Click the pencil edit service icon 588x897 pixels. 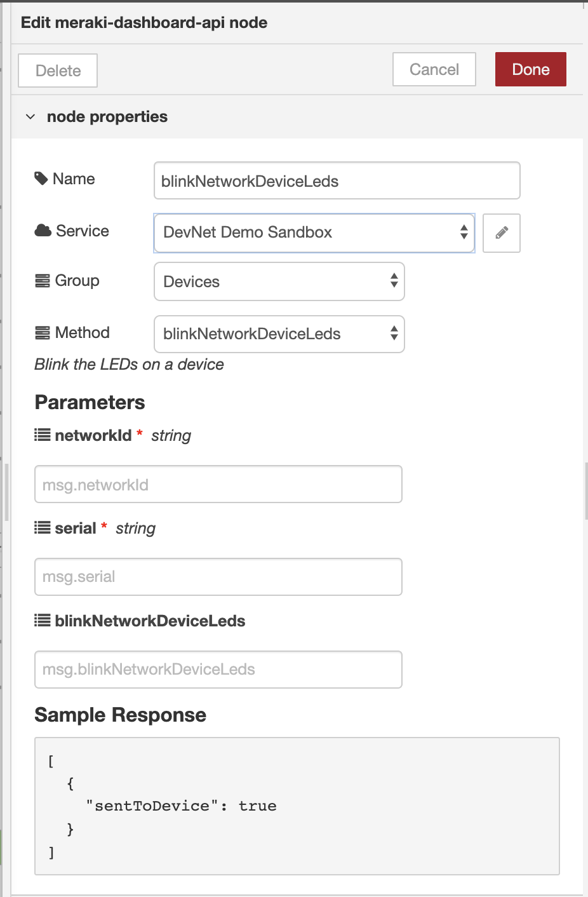tap(502, 233)
